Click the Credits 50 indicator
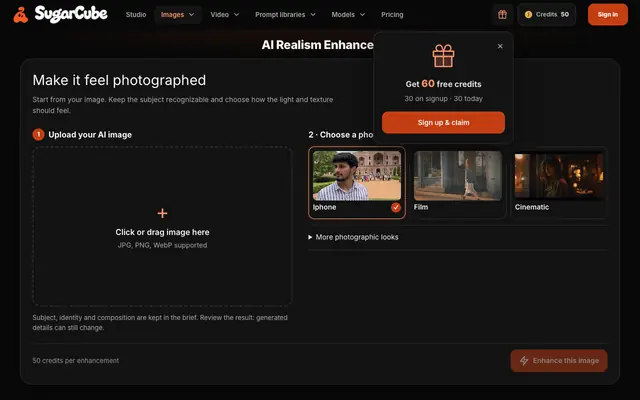Viewport: 640px width, 400px height. tap(547, 15)
